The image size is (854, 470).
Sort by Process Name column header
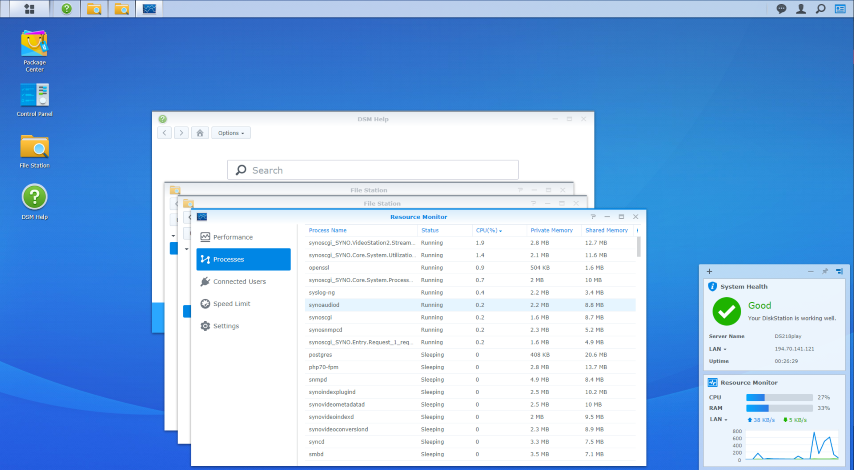coord(361,230)
